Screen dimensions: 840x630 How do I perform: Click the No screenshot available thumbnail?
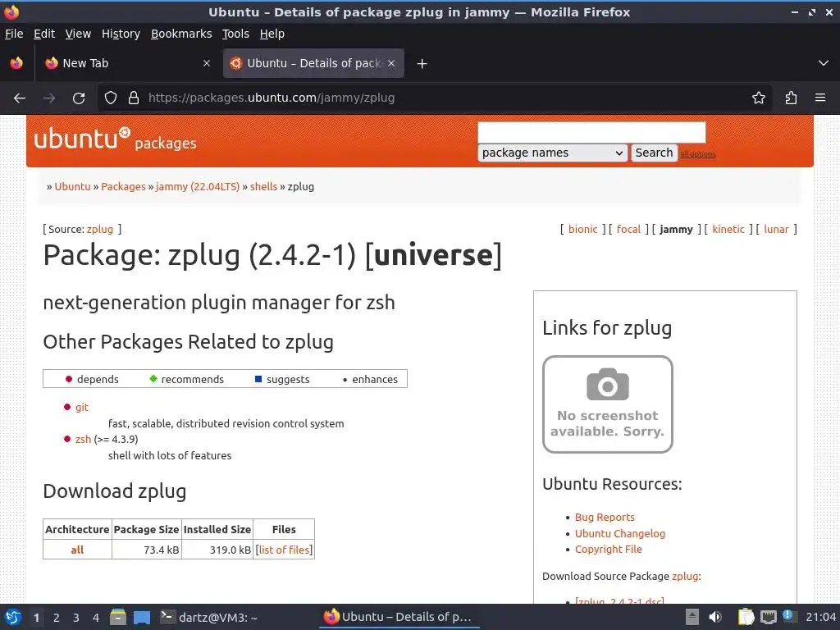(608, 404)
